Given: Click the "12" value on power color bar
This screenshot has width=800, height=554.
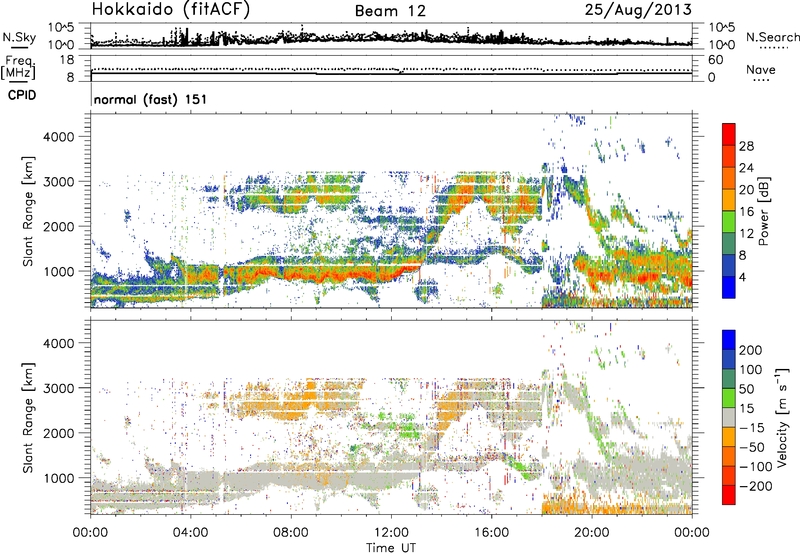Looking at the screenshot, I should click(746, 234).
